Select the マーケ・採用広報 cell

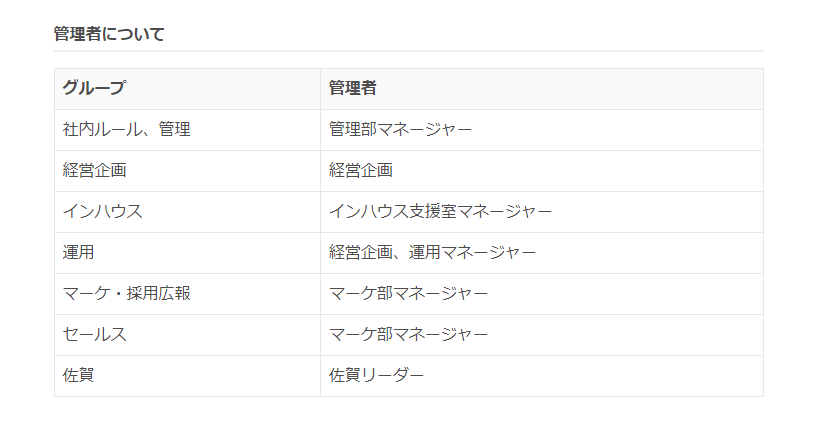click(187, 294)
